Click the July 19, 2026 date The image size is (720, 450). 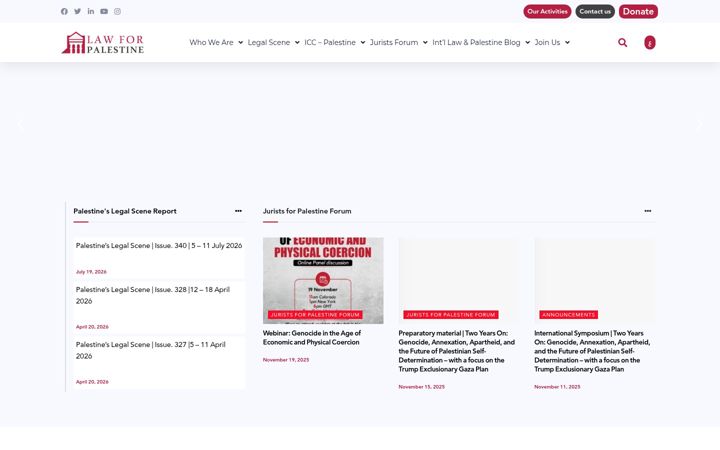coord(91,272)
